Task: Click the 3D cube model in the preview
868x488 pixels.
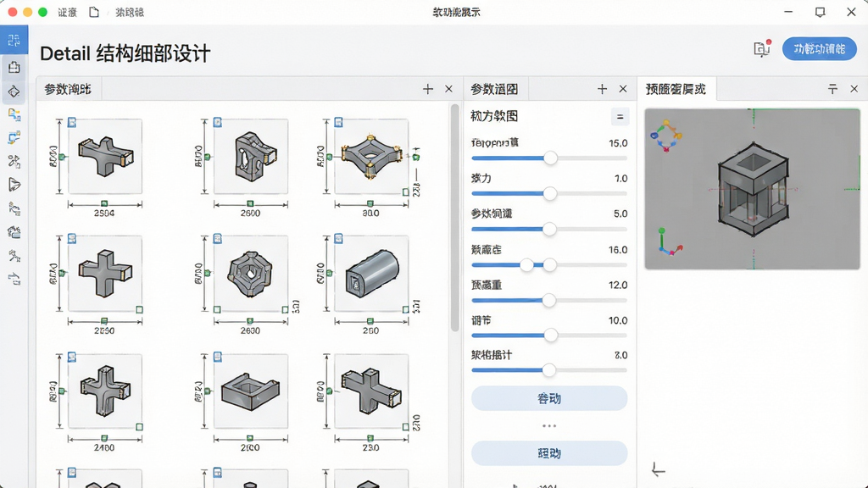Action: tap(753, 189)
